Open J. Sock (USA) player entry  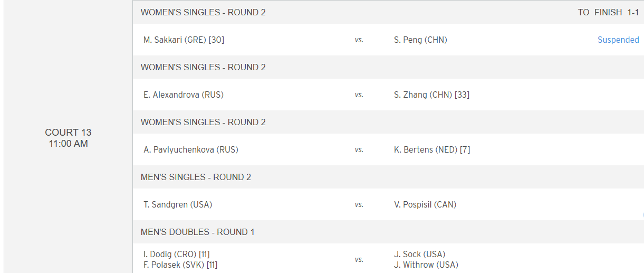(419, 255)
